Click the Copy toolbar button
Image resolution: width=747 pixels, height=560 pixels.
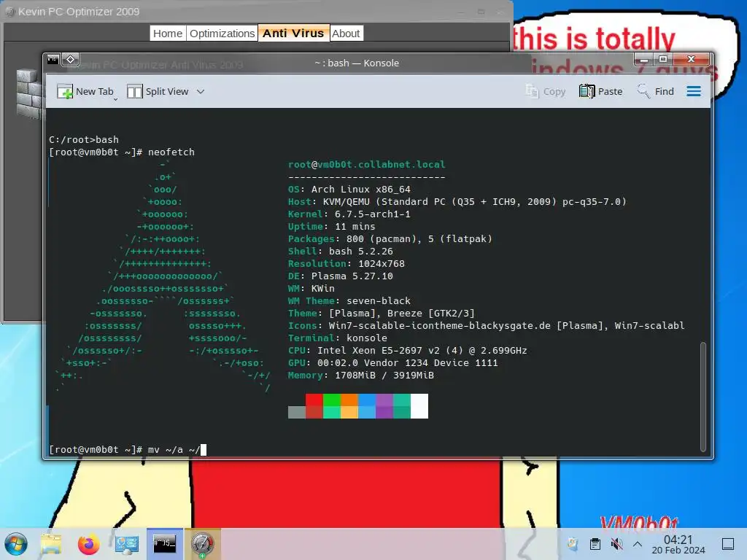pos(546,91)
